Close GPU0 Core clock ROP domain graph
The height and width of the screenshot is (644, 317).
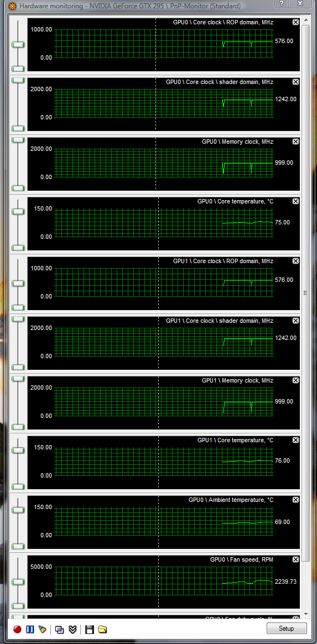pos(295,22)
